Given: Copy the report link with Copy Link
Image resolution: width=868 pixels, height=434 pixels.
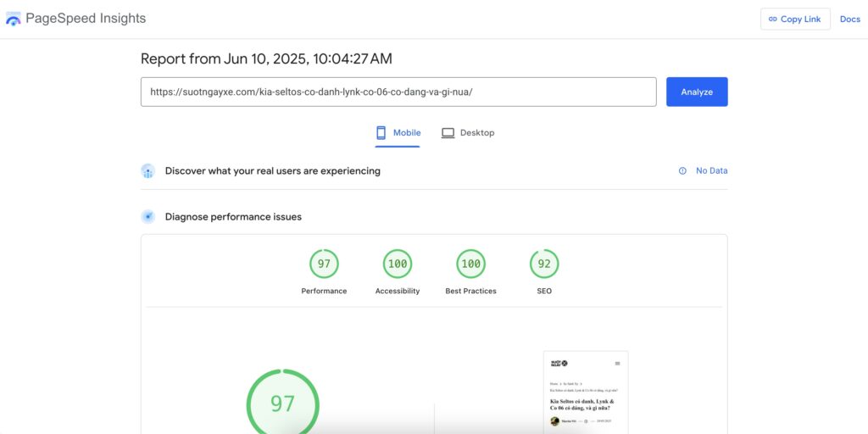Looking at the screenshot, I should (795, 19).
